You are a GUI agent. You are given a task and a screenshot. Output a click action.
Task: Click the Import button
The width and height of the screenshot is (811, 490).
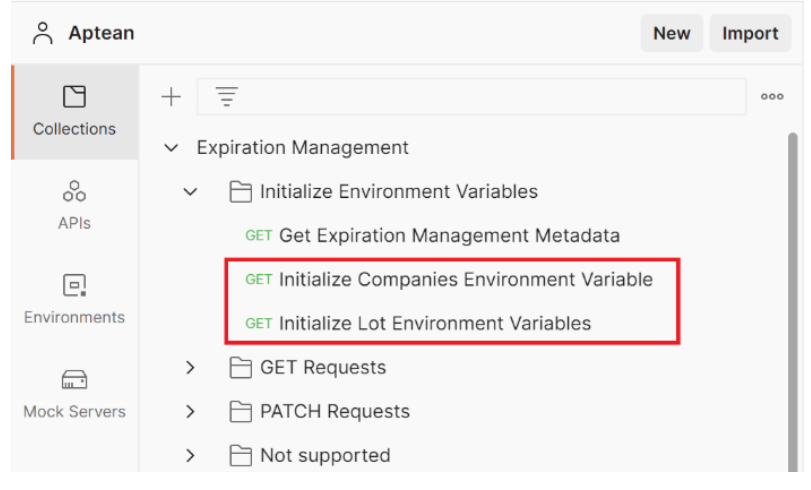click(750, 33)
